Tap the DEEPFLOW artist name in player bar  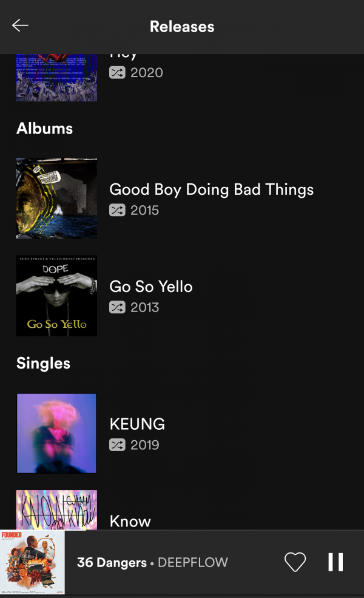[193, 563]
